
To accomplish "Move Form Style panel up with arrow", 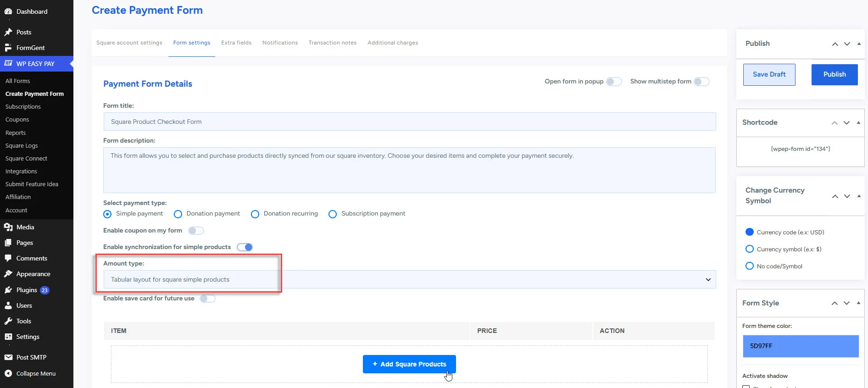I will pos(835,303).
